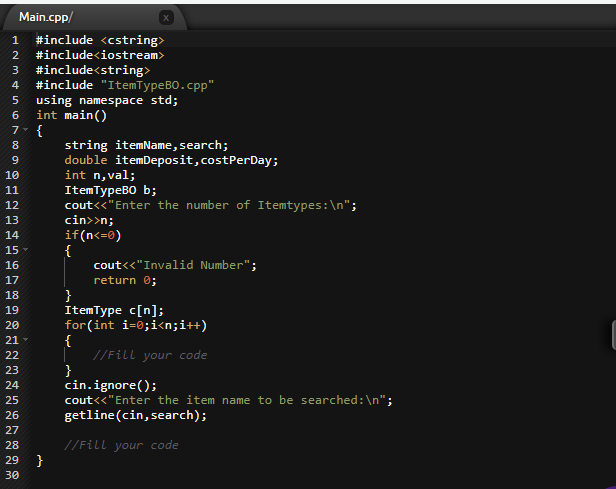Click the 'cin.ignore();' statement
The width and height of the screenshot is (616, 489).
[110, 385]
